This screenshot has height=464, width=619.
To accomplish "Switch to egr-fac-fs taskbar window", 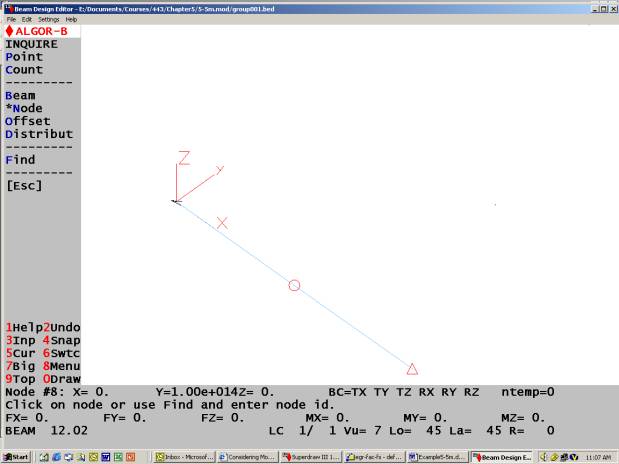I will tap(374, 457).
